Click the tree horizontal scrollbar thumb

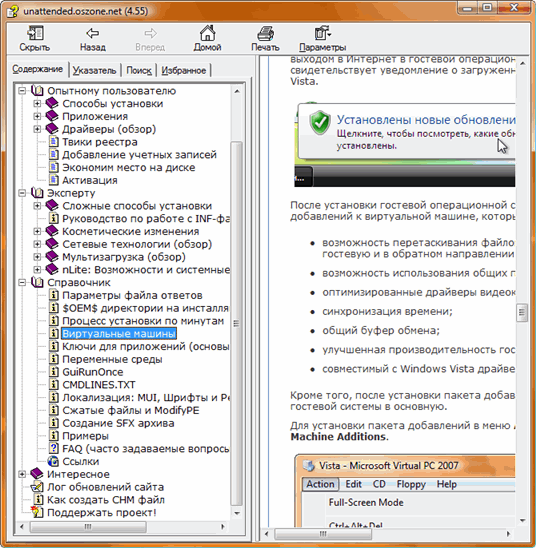coord(88,526)
